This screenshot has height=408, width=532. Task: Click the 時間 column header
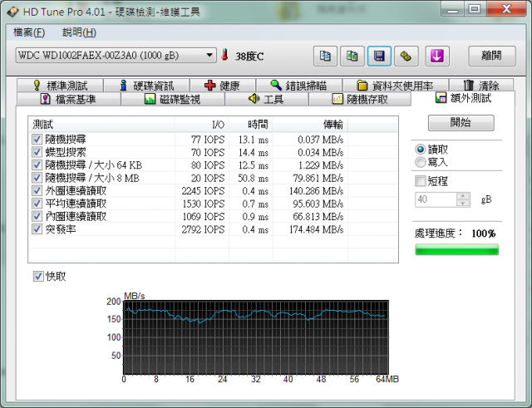click(251, 125)
